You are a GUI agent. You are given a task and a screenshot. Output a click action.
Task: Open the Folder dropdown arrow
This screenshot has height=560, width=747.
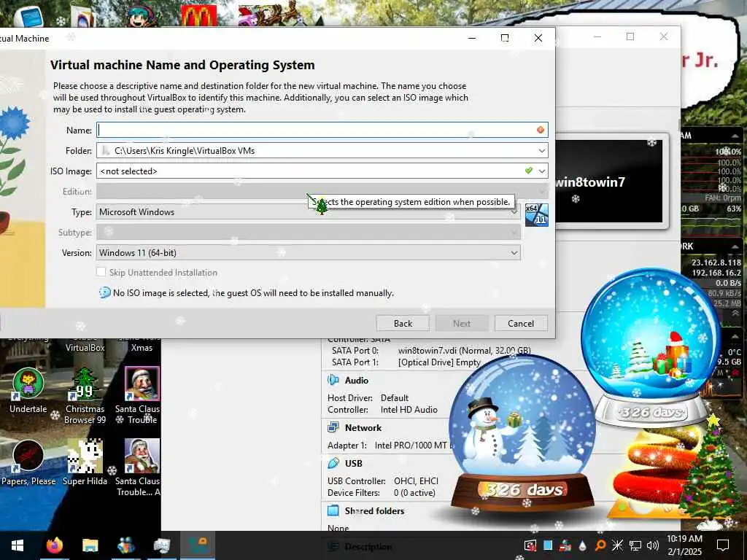pyautogui.click(x=542, y=150)
